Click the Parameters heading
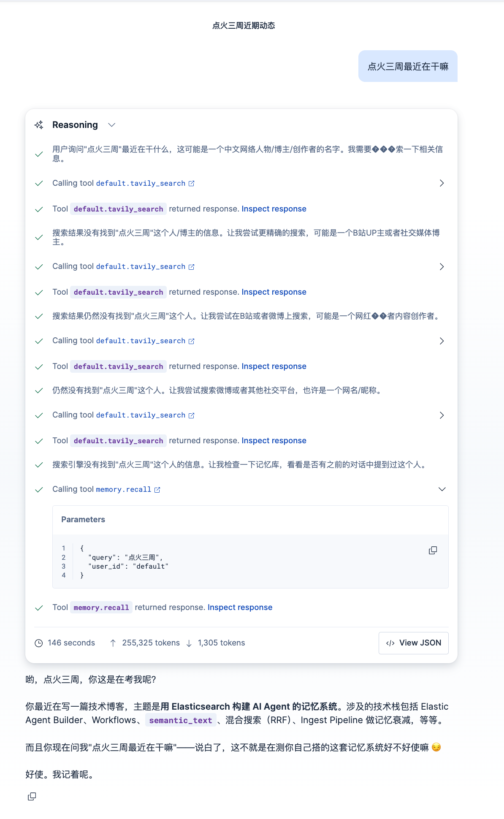 click(x=83, y=520)
